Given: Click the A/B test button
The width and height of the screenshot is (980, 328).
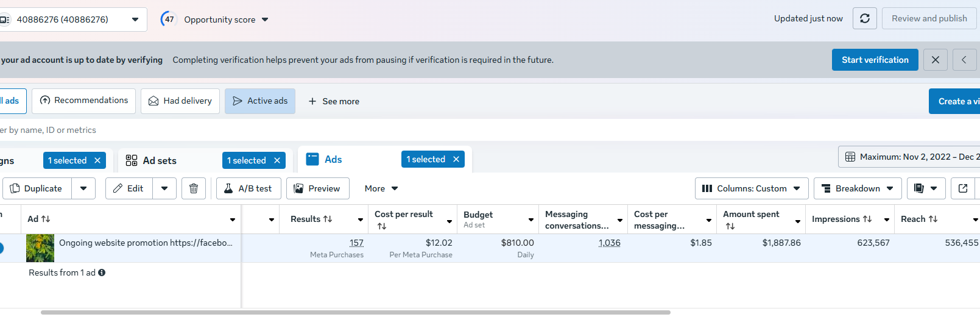Looking at the screenshot, I should (248, 188).
